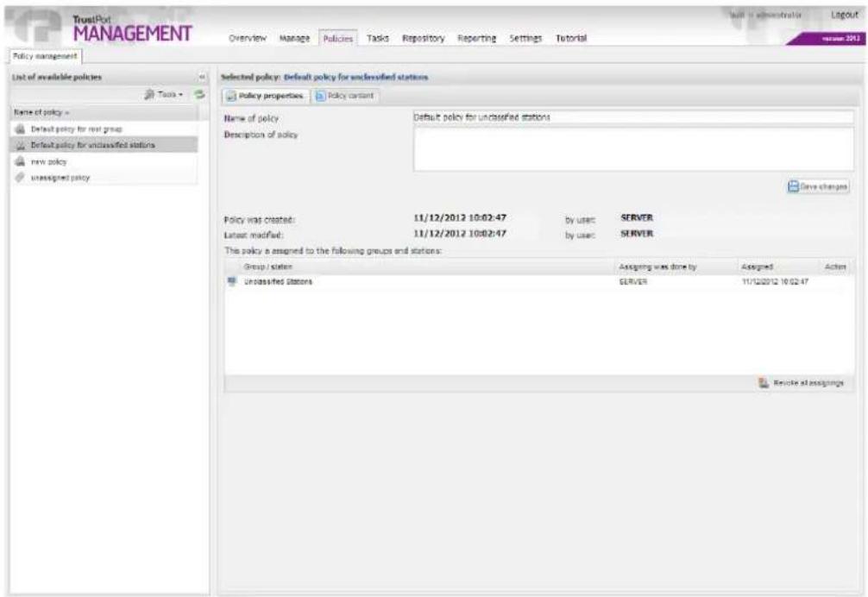868x597 pixels.
Task: Click selected policy title link
Action: tap(355, 77)
